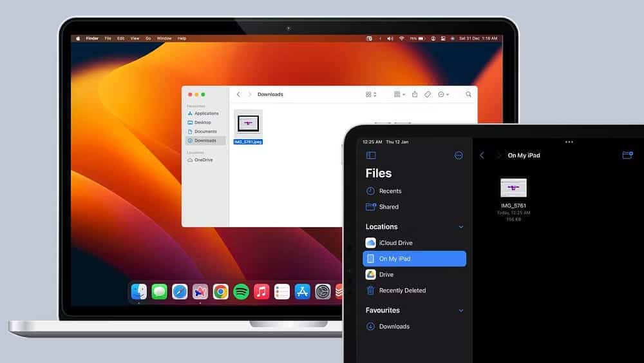Go back in iPad Files browser
This screenshot has height=363, width=644.
(x=482, y=155)
